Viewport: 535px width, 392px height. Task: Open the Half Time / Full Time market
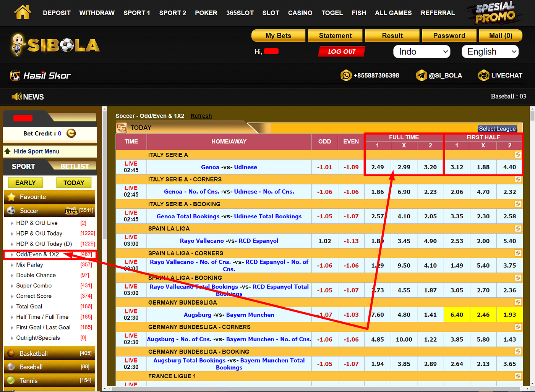42,317
